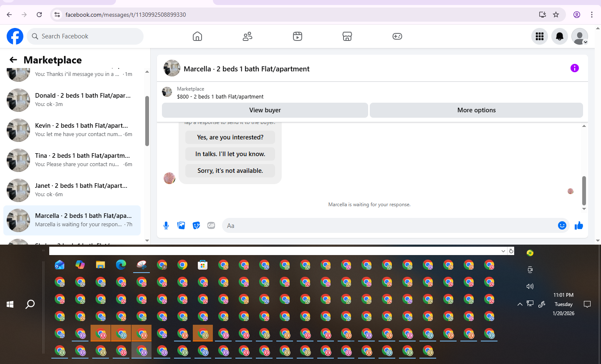
Task: Click the Search Facebook field
Action: pos(85,36)
